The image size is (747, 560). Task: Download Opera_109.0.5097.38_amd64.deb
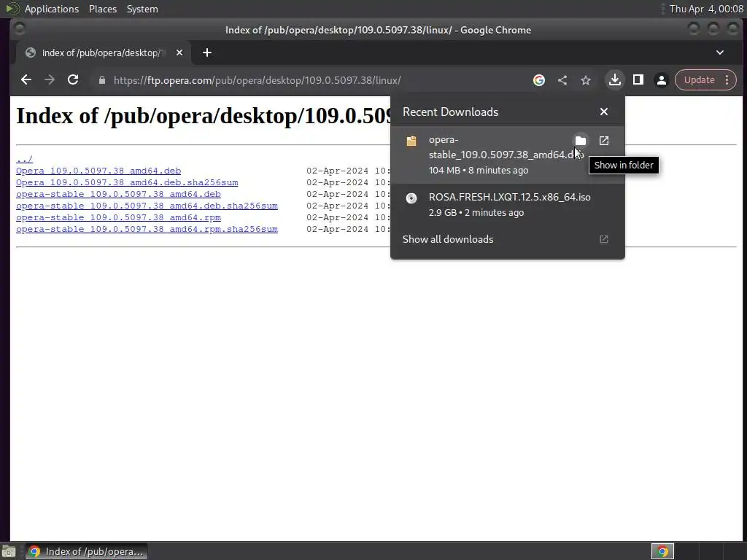[98, 171]
